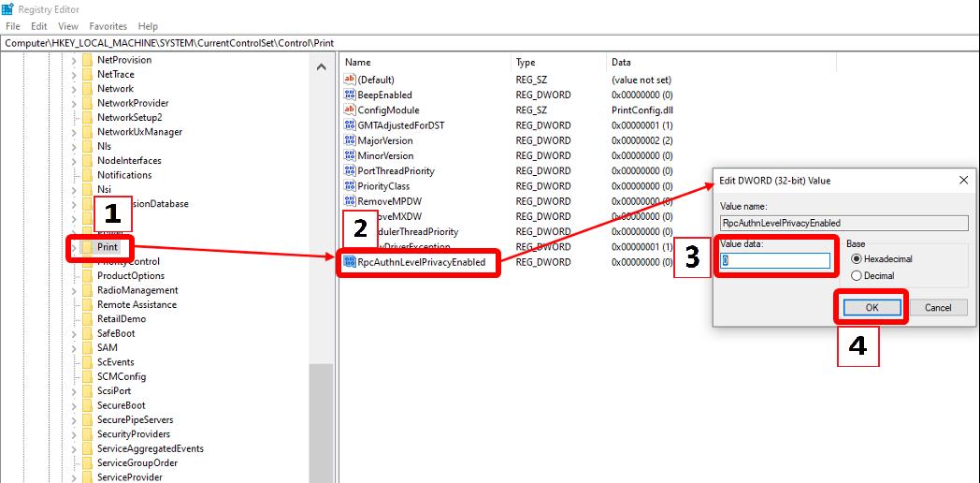Click the NetTrace folder icon

point(87,75)
